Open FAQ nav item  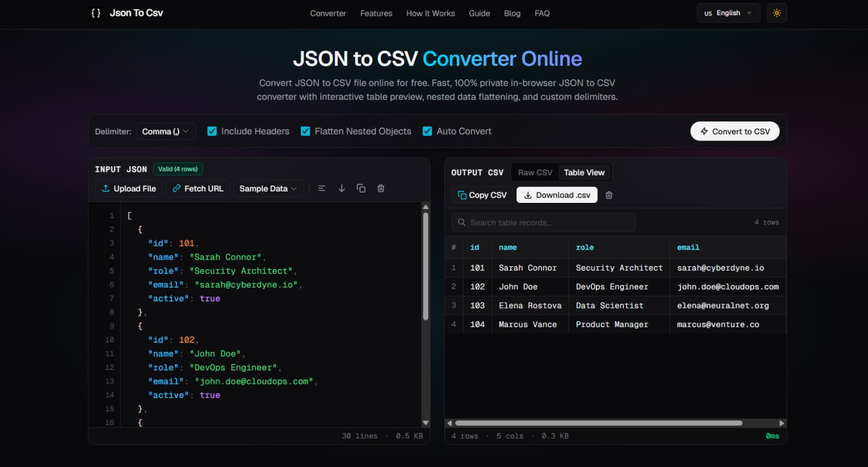point(542,14)
